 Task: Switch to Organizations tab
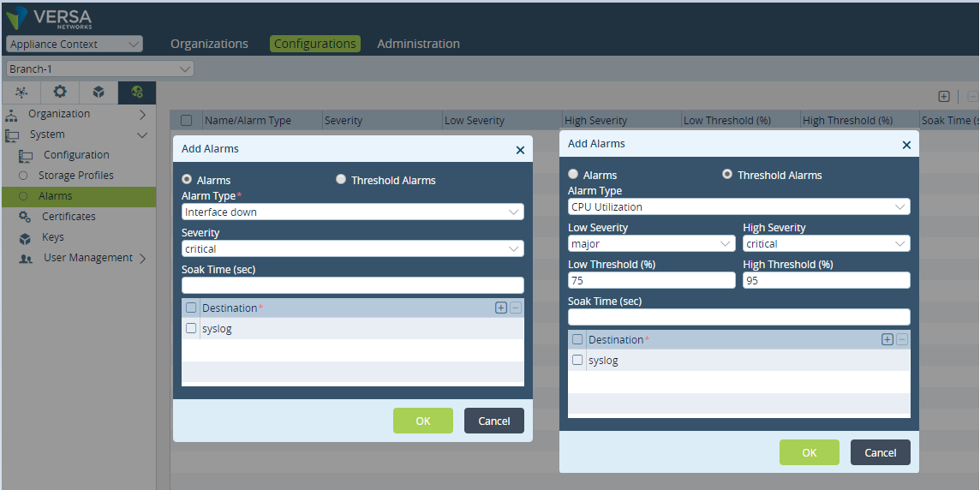pos(209,44)
